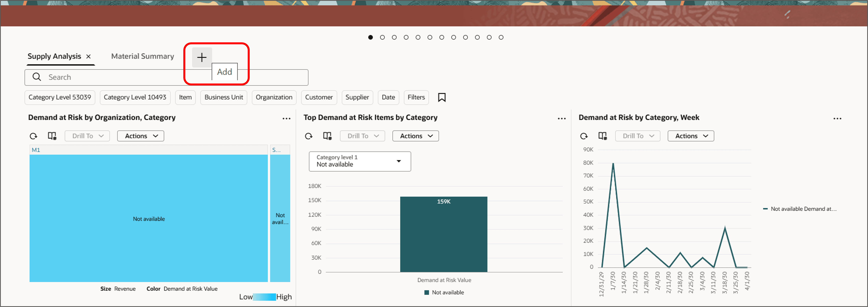The image size is (868, 307).
Task: Open more options for Organization, Category panel
Action: 286,119
